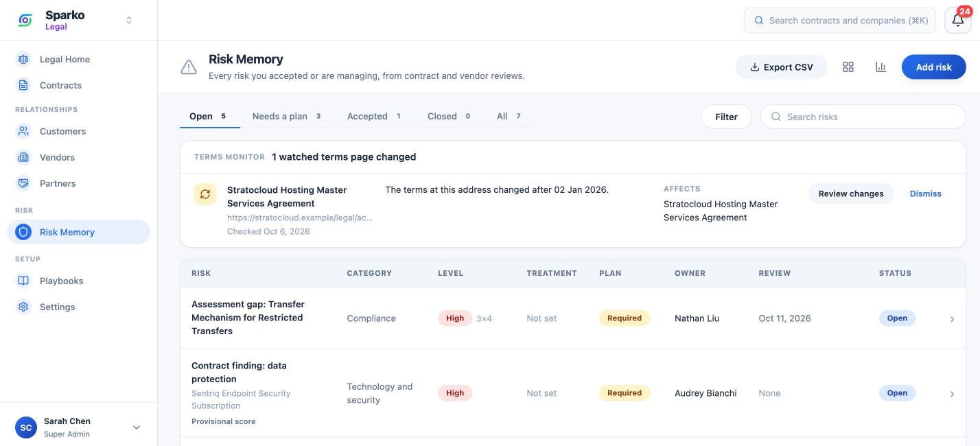Export risks as CSV
This screenshot has height=446, width=980.
pos(782,67)
